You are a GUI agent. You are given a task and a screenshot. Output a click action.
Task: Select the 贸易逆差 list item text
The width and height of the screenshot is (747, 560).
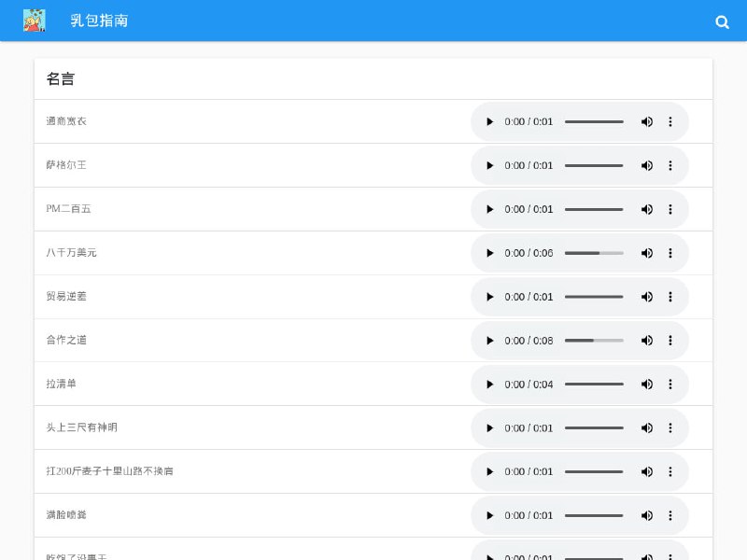(66, 296)
